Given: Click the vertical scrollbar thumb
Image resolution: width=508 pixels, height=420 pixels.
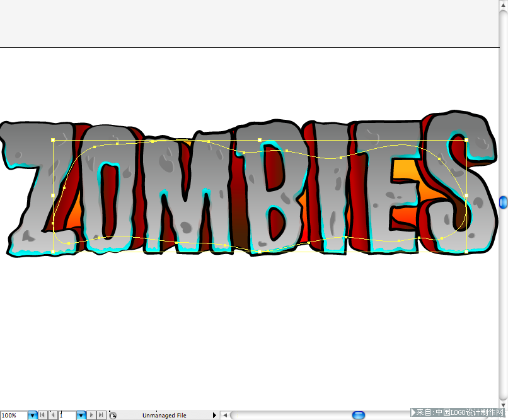Looking at the screenshot, I should click(503, 202).
